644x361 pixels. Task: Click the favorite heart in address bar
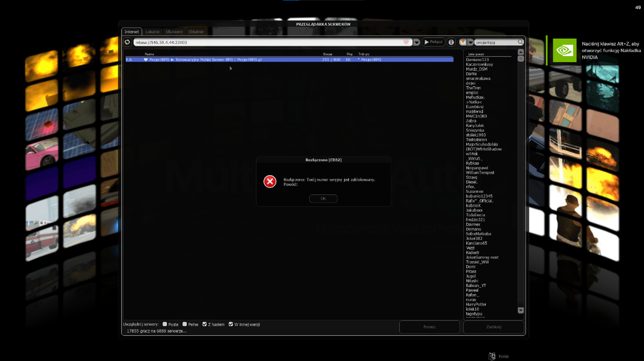pyautogui.click(x=406, y=42)
